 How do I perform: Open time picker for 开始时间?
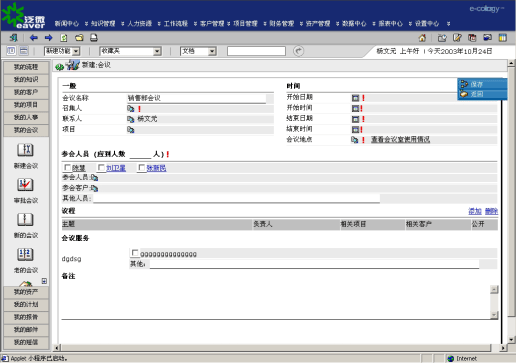pos(355,108)
